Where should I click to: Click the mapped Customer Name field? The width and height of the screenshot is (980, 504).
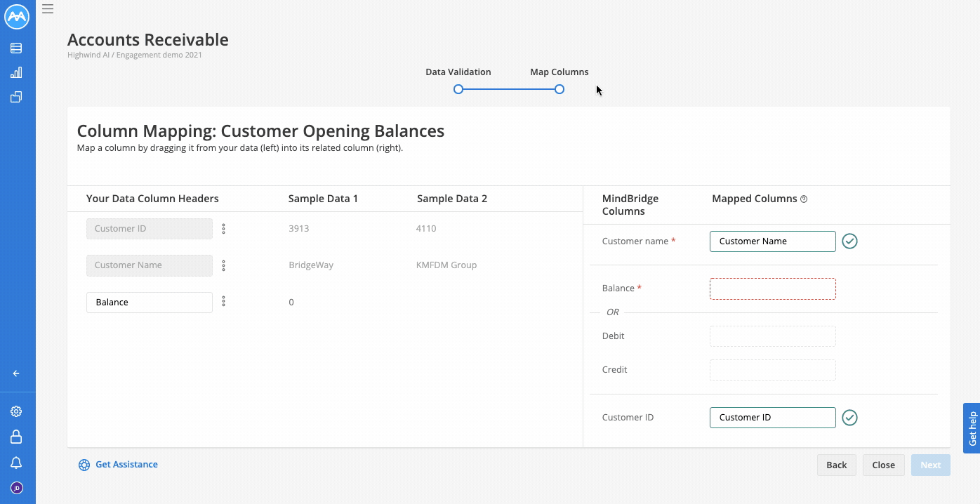[x=773, y=241]
